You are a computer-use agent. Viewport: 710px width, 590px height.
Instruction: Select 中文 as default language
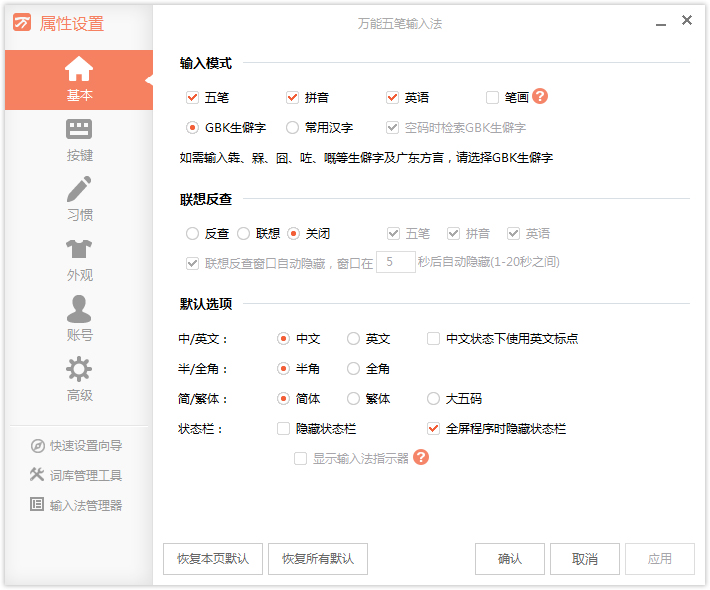pos(283,339)
